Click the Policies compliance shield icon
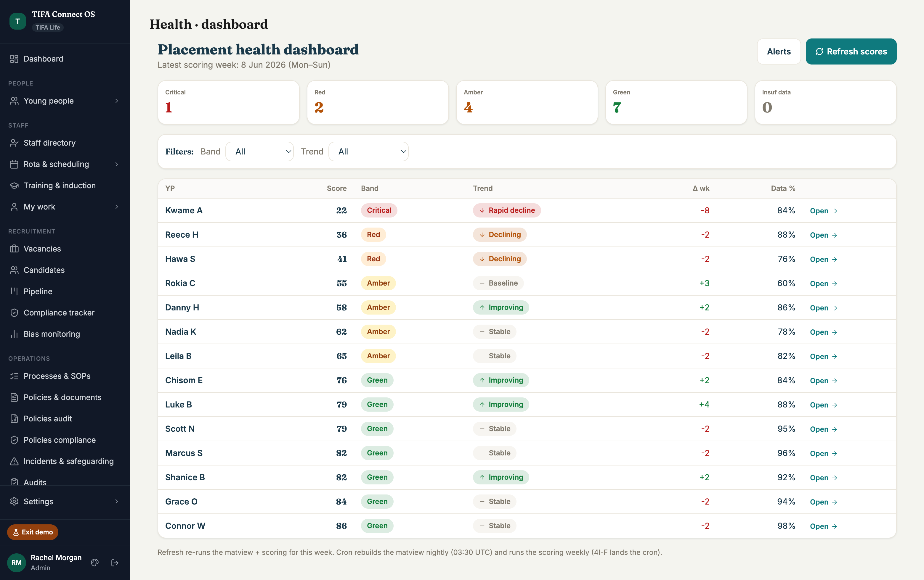The height and width of the screenshot is (580, 924). click(14, 440)
